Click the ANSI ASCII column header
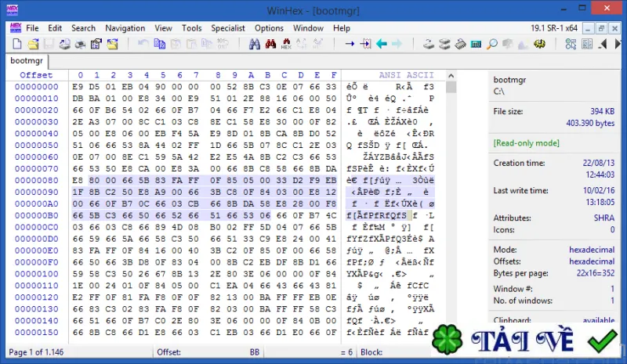Viewport: 627px width, 364px height. (x=406, y=75)
